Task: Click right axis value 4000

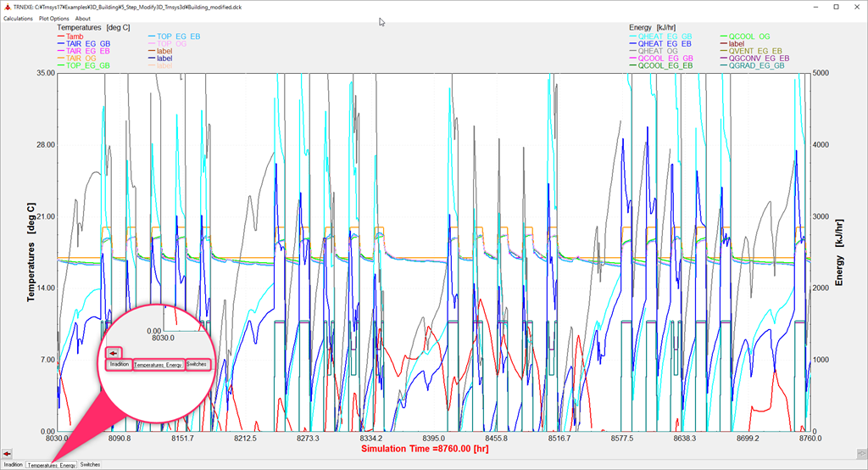Action: 821,145
